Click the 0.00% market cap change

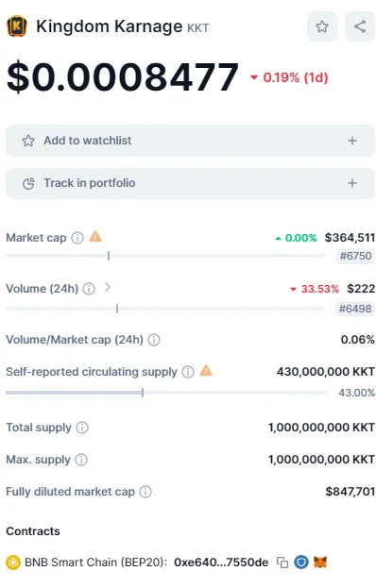(x=296, y=238)
